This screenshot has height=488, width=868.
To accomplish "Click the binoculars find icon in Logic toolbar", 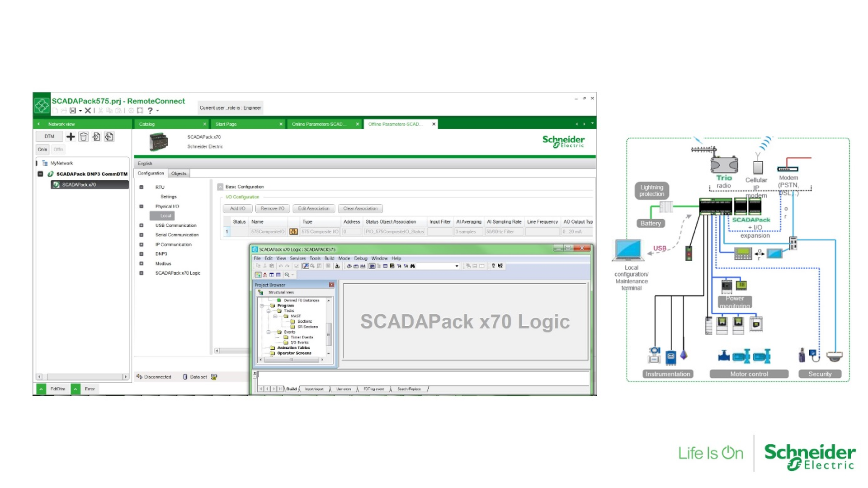I will 413,266.
